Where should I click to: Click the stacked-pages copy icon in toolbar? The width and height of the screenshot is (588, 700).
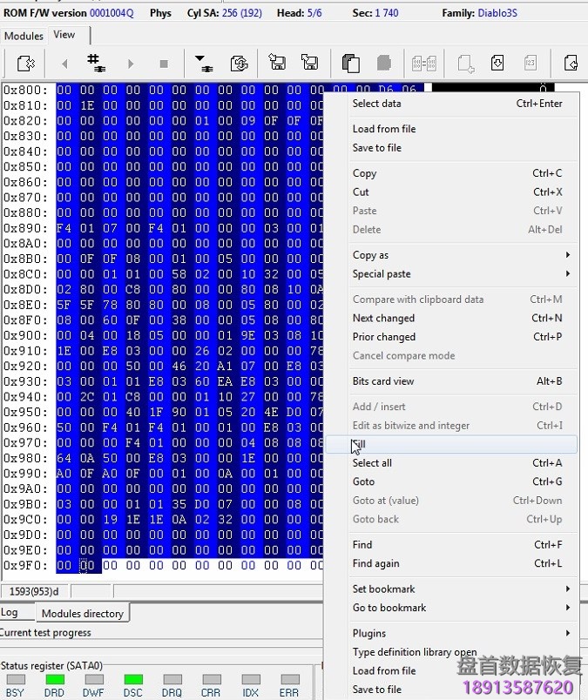pos(350,64)
